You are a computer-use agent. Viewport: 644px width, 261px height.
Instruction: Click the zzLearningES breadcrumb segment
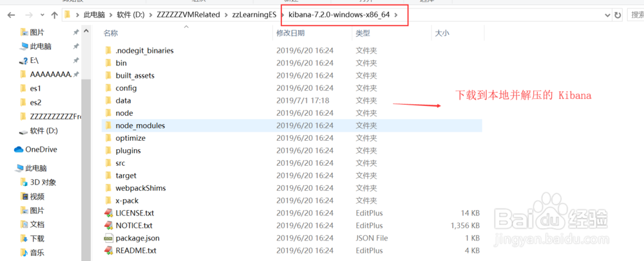click(254, 15)
